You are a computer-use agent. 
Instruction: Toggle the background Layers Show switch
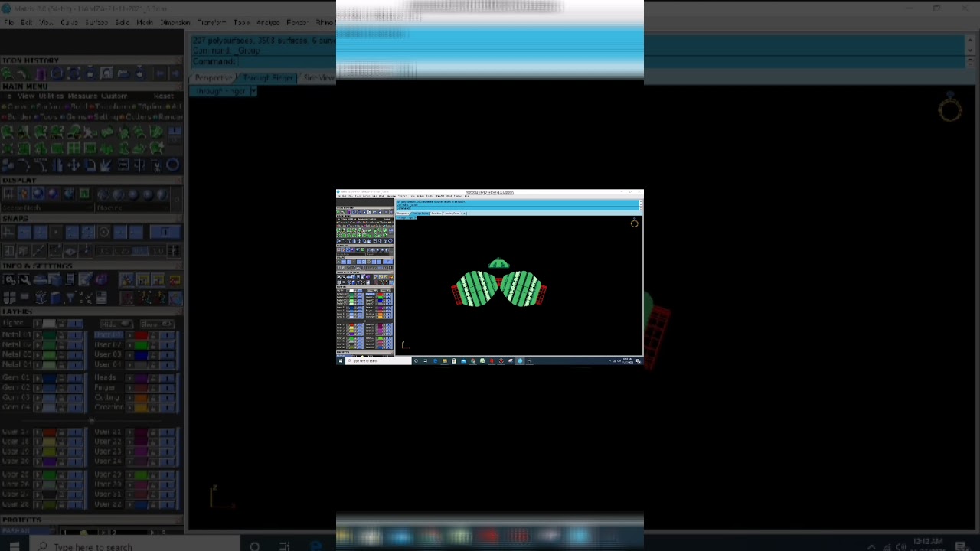pyautogui.click(x=157, y=323)
